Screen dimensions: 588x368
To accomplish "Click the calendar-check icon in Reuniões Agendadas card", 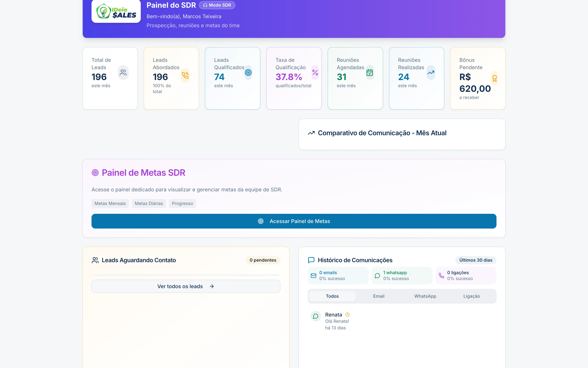I will click(x=370, y=72).
